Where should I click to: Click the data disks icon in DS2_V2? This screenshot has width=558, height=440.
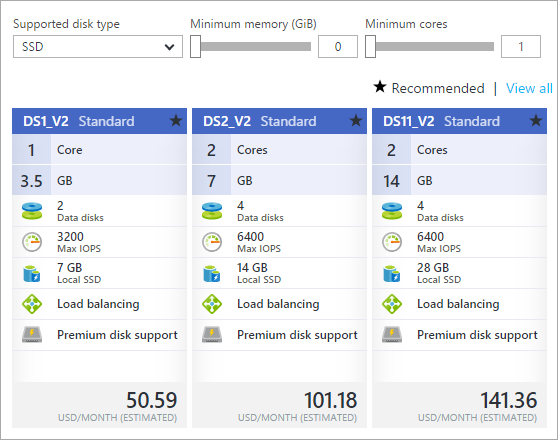point(212,211)
